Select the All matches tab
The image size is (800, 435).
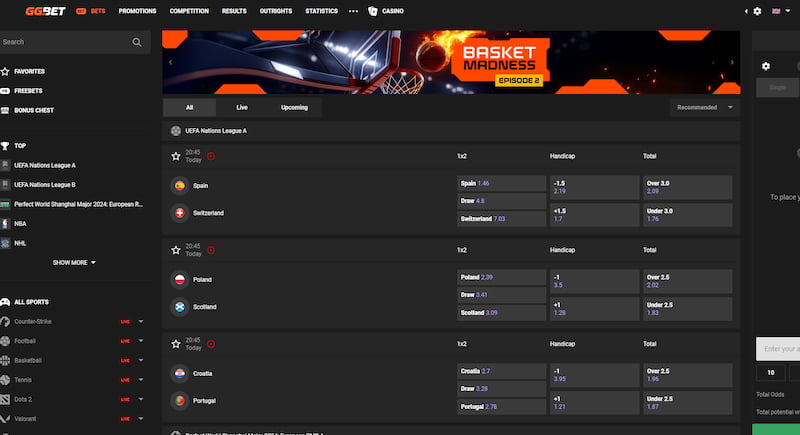tap(189, 108)
